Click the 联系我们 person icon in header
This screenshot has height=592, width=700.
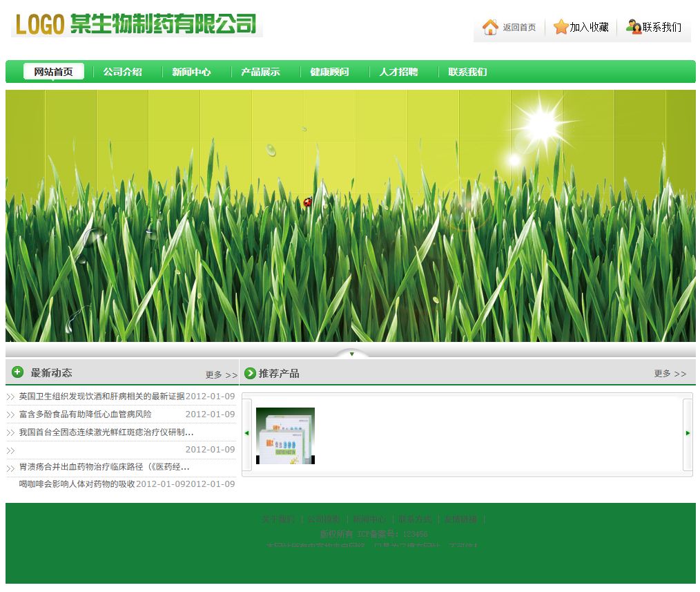coord(634,27)
